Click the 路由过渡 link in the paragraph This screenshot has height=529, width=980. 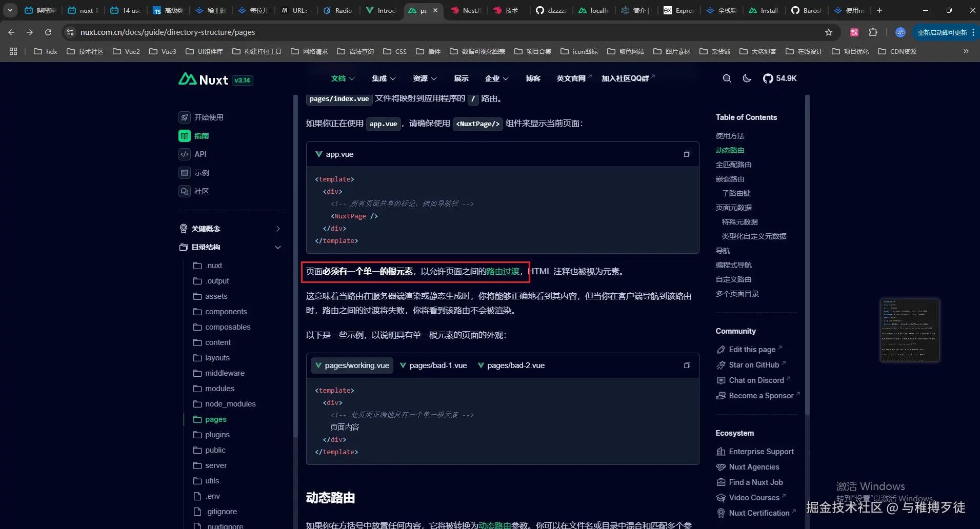coord(503,272)
